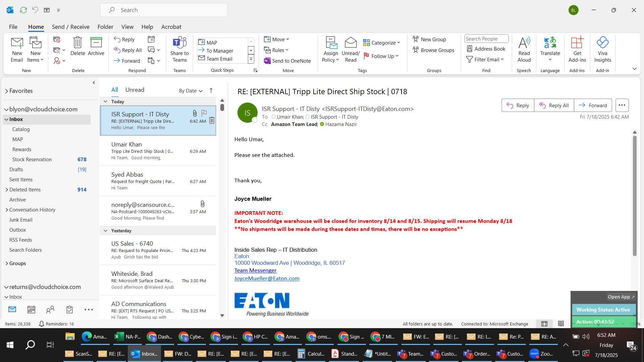This screenshot has width=644, height=362.
Task: Open Calculator from the taskbar
Action: tap(311, 354)
